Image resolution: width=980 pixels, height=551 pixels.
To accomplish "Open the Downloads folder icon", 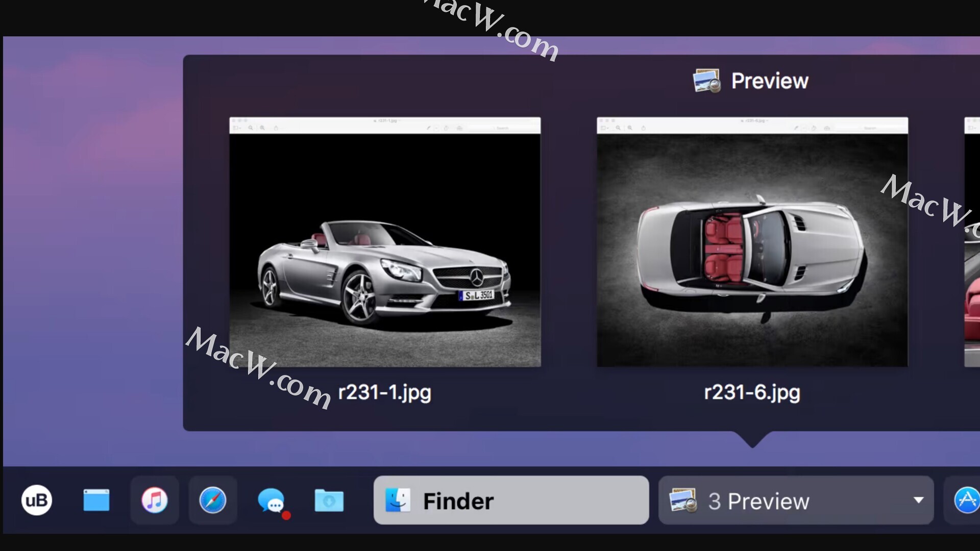I will [x=329, y=500].
